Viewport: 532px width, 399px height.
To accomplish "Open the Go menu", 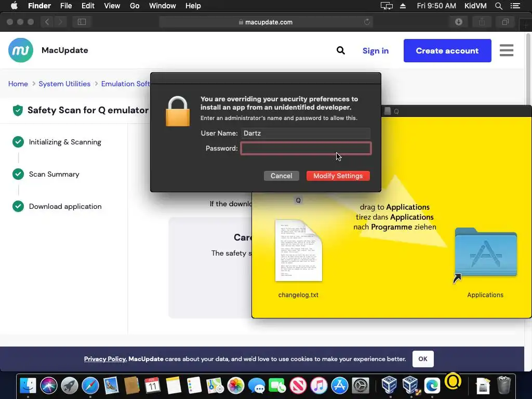I will [x=135, y=6].
